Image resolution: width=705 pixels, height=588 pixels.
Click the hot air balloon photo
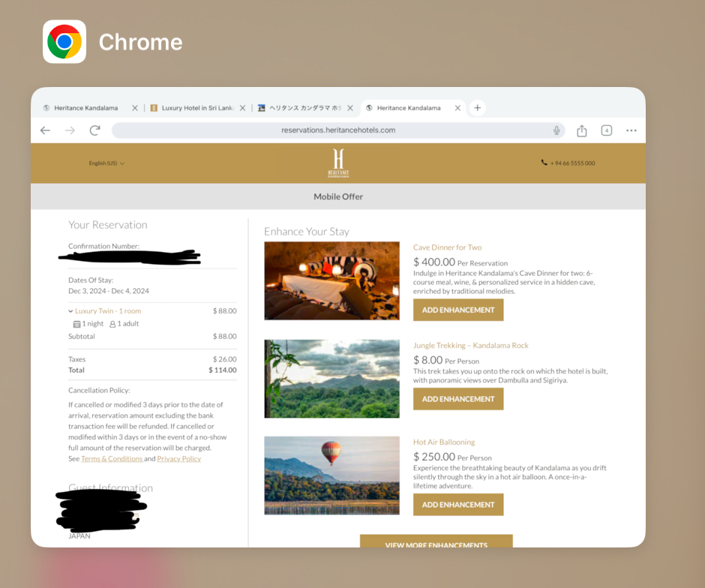(331, 475)
